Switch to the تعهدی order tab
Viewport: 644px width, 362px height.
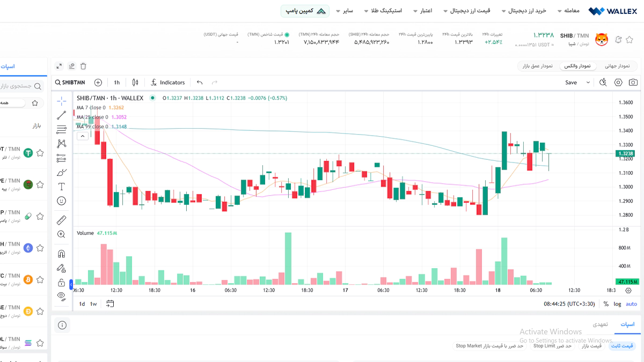pos(600,324)
